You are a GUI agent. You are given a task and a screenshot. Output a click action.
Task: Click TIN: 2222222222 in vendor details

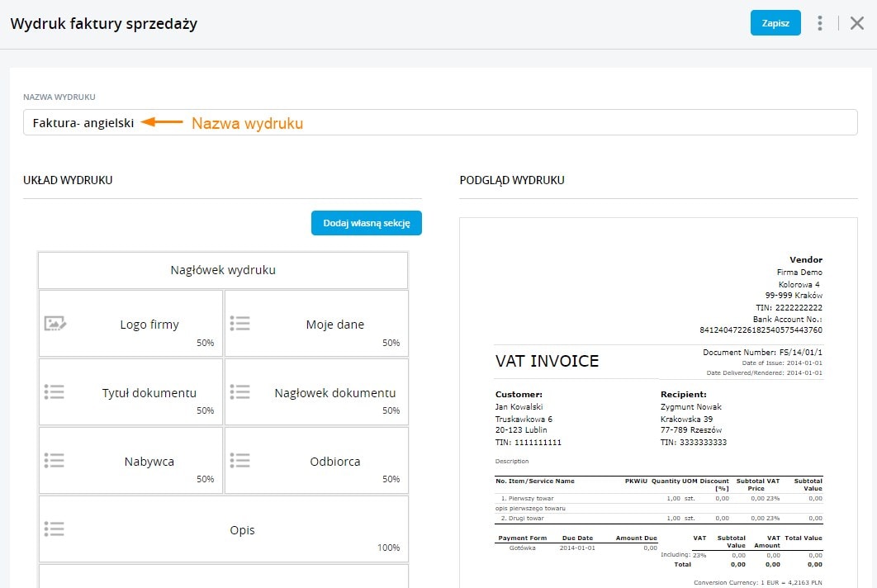789,307
